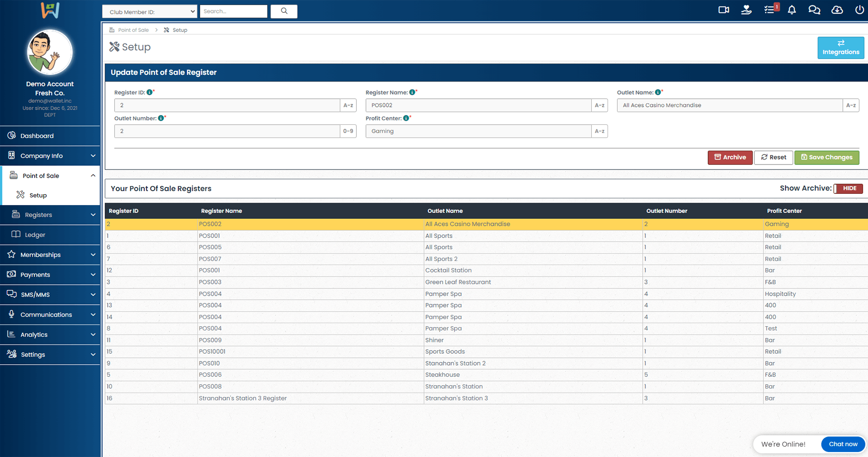This screenshot has width=868, height=457.
Task: Select the Green Leaf Restaurant register row
Action: [458, 282]
